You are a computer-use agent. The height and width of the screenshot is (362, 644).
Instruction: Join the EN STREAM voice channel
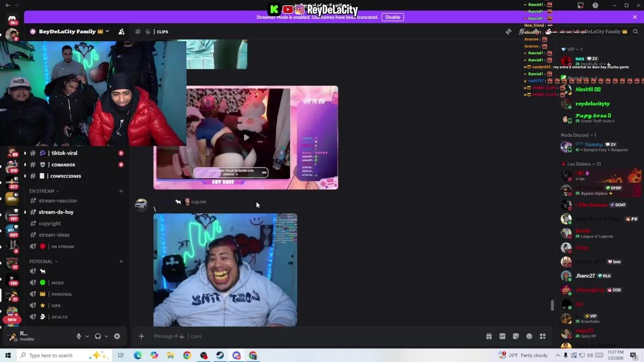point(62,246)
